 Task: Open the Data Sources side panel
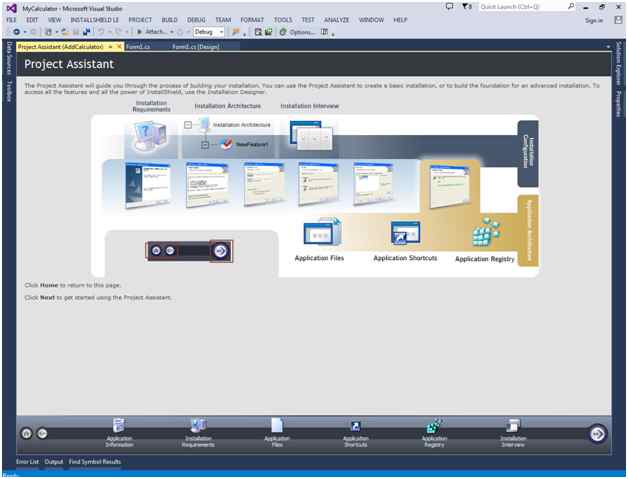(x=9, y=58)
